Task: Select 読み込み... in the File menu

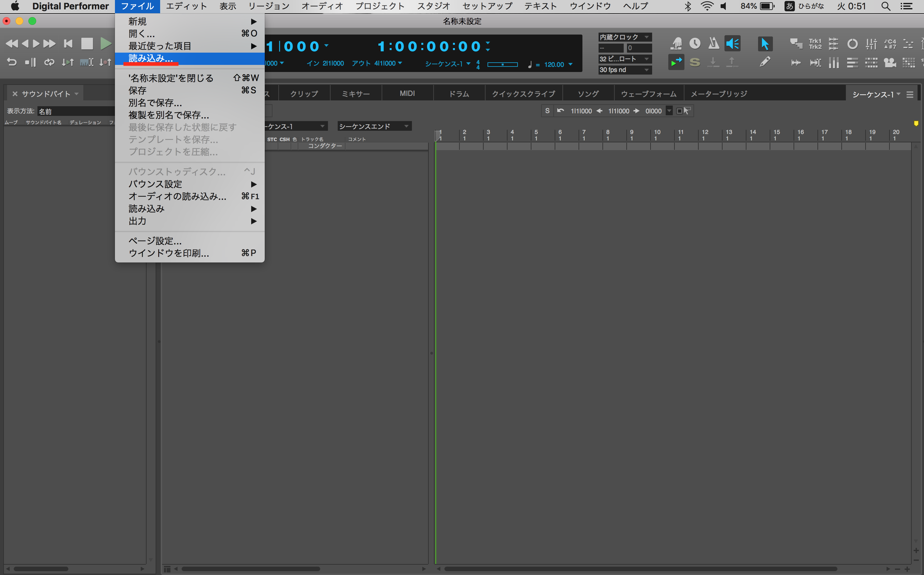Action: 150,58
